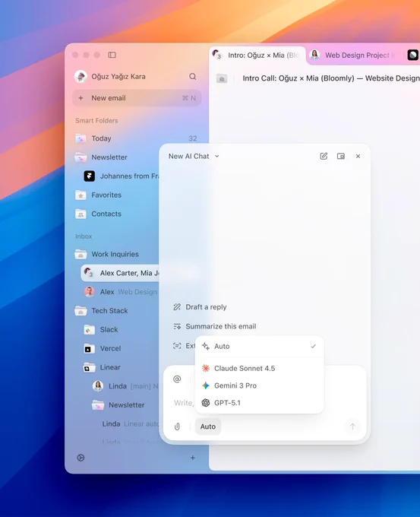Screen dimensions: 420x517
Task: Switch to Web Design Project tab
Action: point(355,55)
